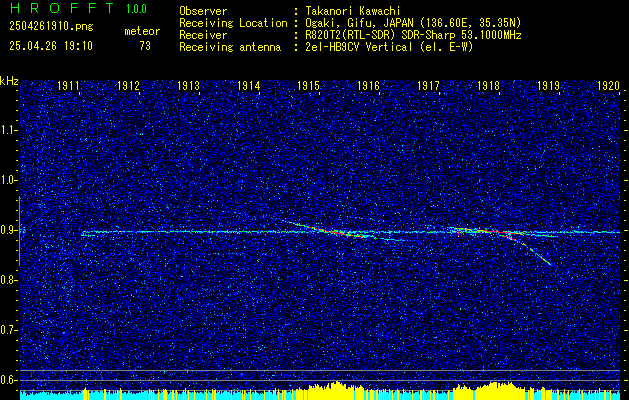The width and height of the screenshot is (629, 400).
Task: Click the 1916 time marker
Action: 369,86
